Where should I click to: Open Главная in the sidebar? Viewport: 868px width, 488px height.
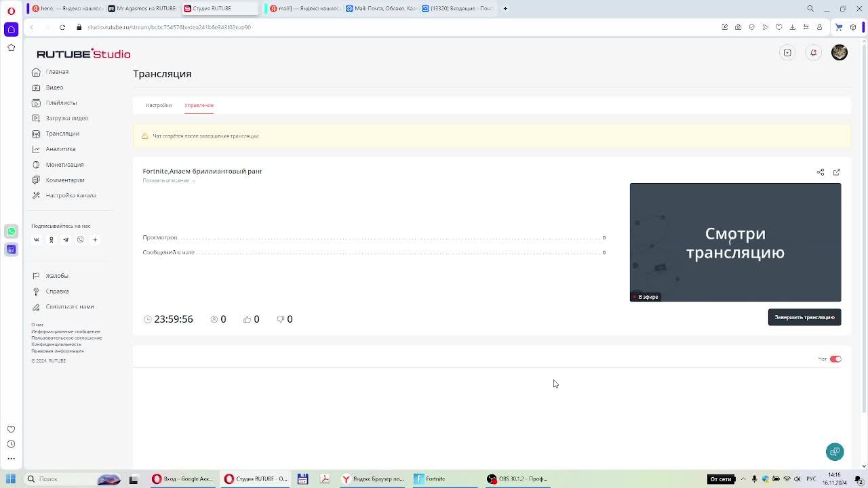(x=57, y=72)
